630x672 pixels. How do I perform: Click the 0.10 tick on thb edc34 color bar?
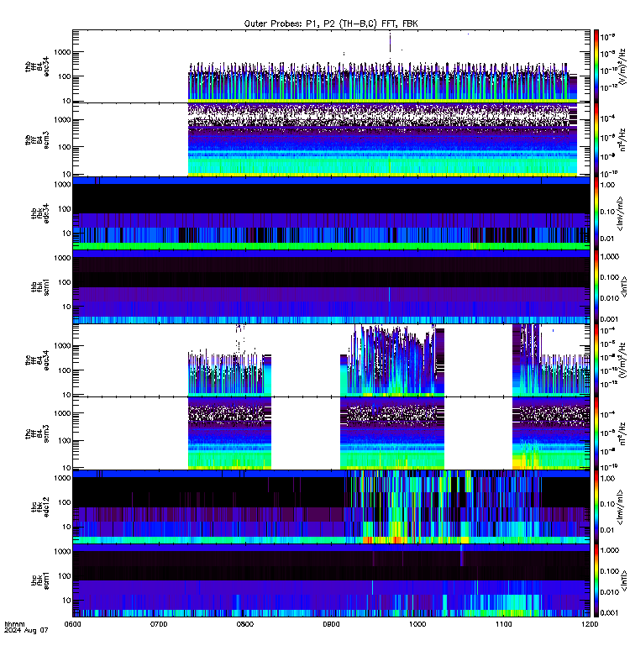(607, 212)
